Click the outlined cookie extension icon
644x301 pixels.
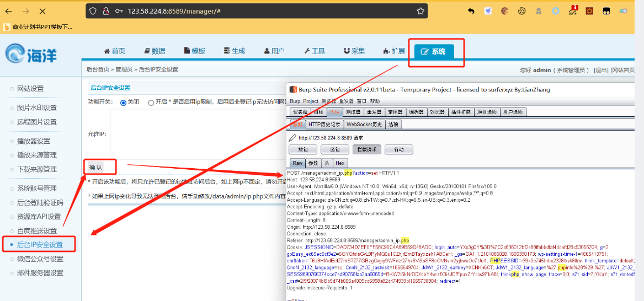pos(521,11)
